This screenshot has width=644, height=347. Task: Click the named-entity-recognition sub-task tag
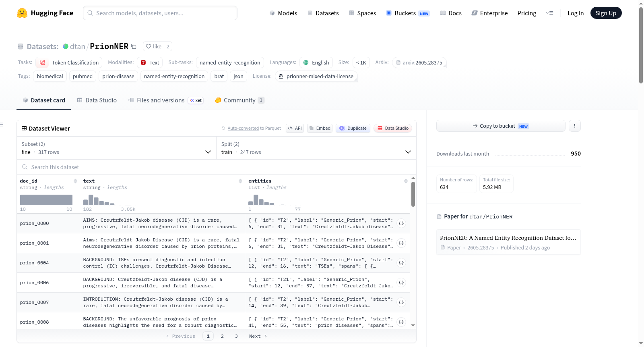tap(230, 62)
